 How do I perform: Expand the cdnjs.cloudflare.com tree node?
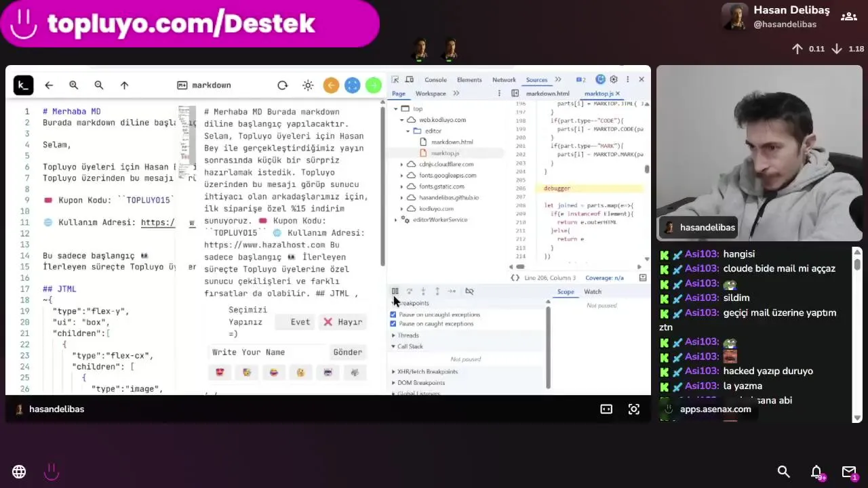pyautogui.click(x=401, y=165)
